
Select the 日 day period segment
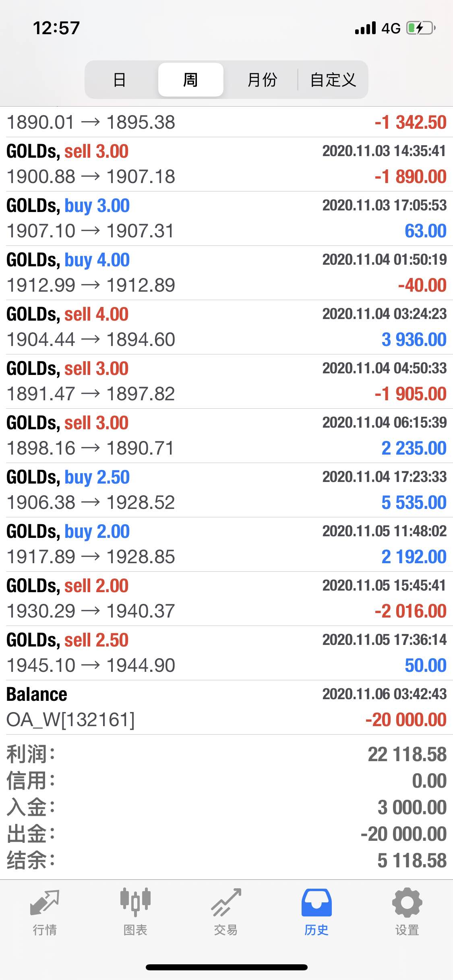pos(120,80)
